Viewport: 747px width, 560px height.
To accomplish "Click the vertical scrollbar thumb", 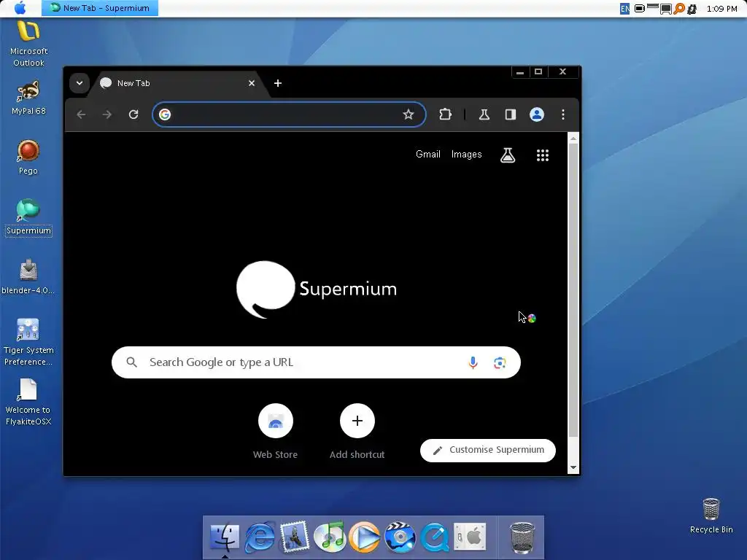I will click(x=573, y=290).
